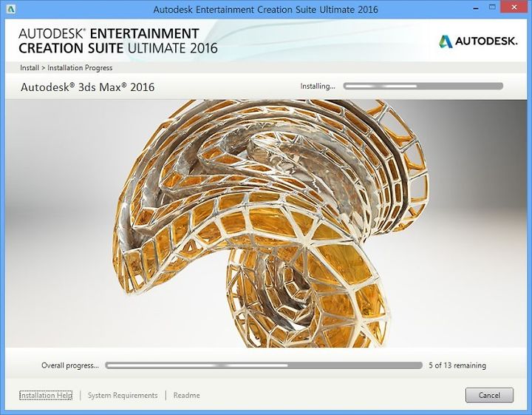Close the installer window
The height and width of the screenshot is (415, 532).
(514, 7)
